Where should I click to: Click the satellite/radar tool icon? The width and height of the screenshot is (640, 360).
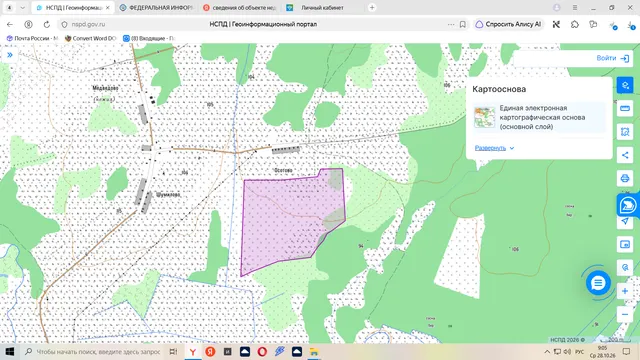[625, 268]
